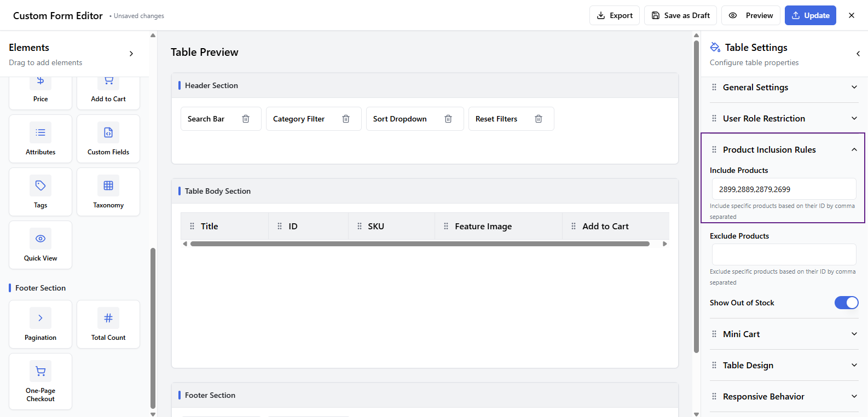Screen dimensions: 868x417
Task: Expand the General Settings section
Action: pos(784,88)
